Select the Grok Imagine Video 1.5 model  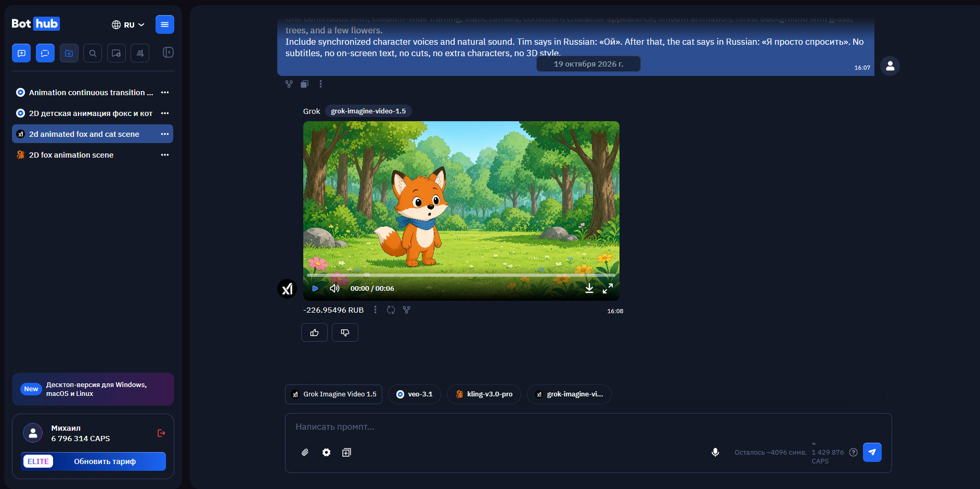click(333, 394)
